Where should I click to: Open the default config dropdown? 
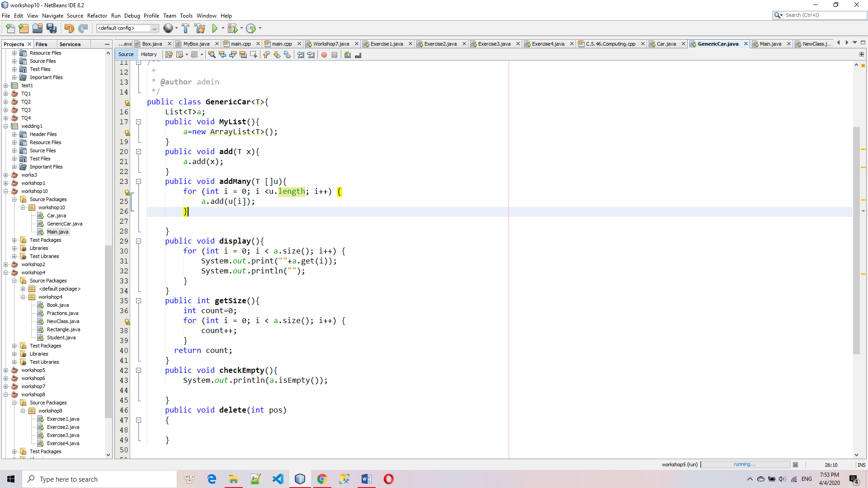point(154,28)
